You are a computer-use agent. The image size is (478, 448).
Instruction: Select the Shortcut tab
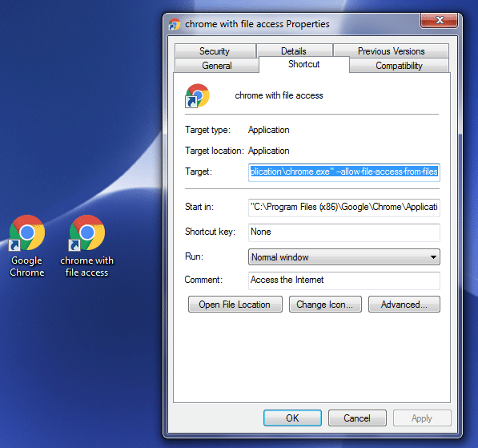tap(304, 64)
